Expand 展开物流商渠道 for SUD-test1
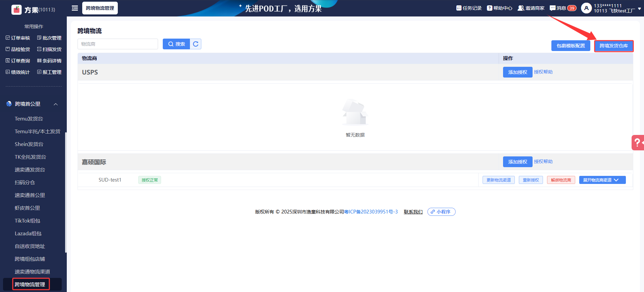Viewport: 644px width, 292px height. [x=602, y=180]
